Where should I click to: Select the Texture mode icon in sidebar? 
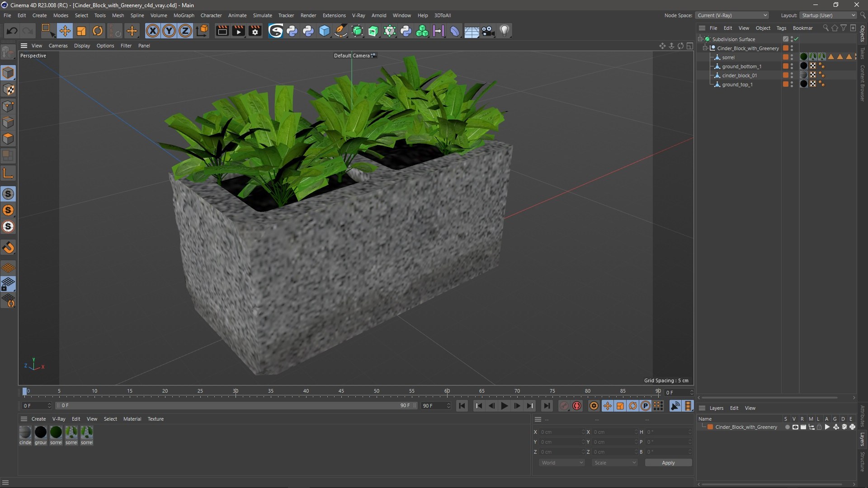point(8,89)
